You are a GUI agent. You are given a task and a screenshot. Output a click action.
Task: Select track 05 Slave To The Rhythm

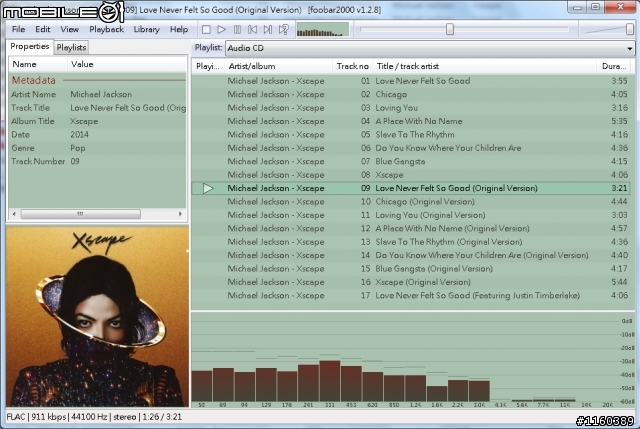click(411, 135)
